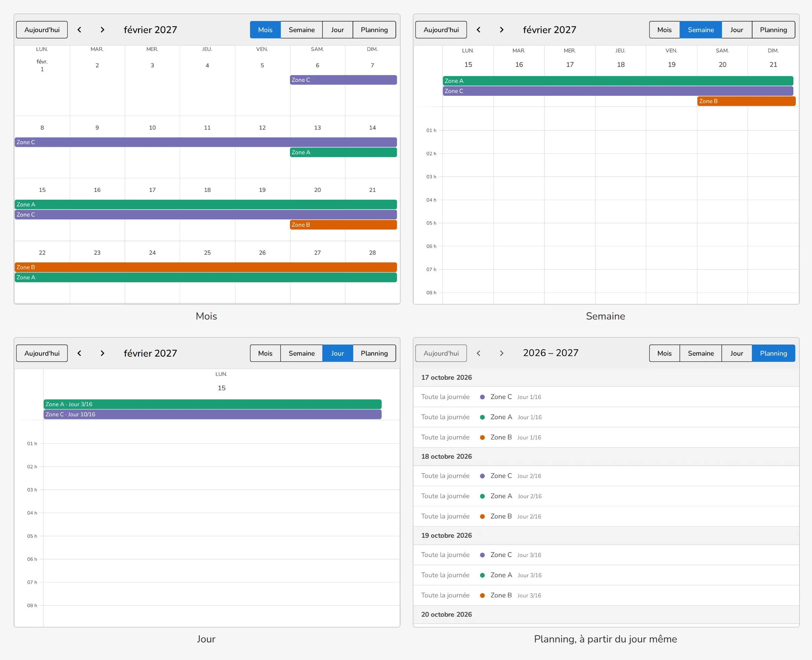Click Aujourd'hui button in Jour calendar
812x660 pixels.
[x=42, y=353]
